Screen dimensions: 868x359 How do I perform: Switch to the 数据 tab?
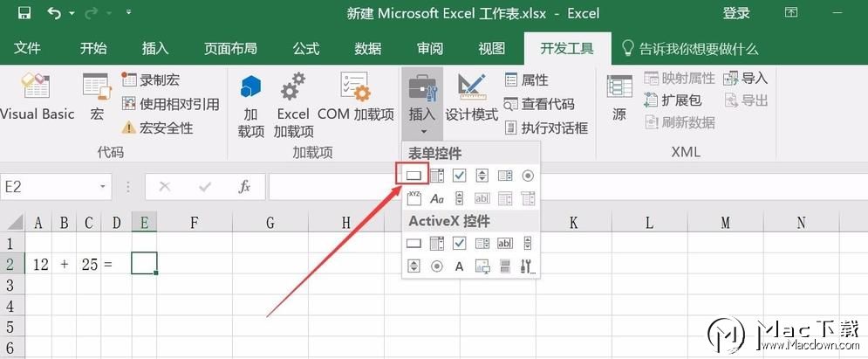click(368, 49)
